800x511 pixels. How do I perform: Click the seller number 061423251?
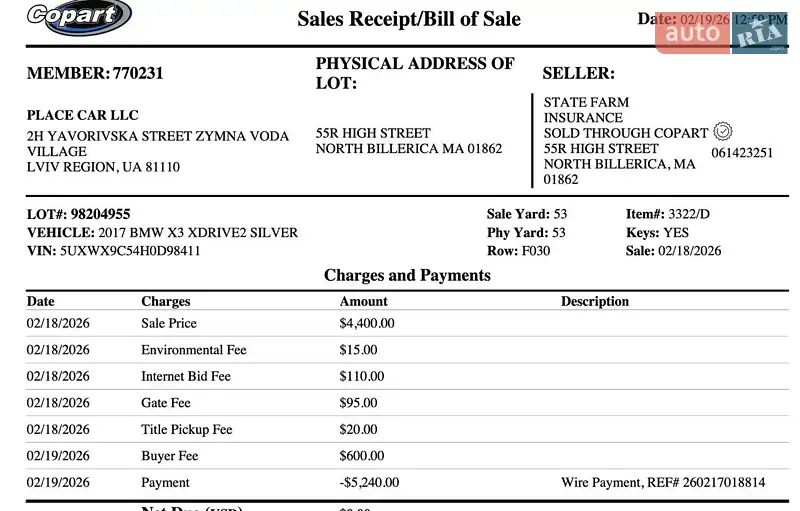[742, 153]
